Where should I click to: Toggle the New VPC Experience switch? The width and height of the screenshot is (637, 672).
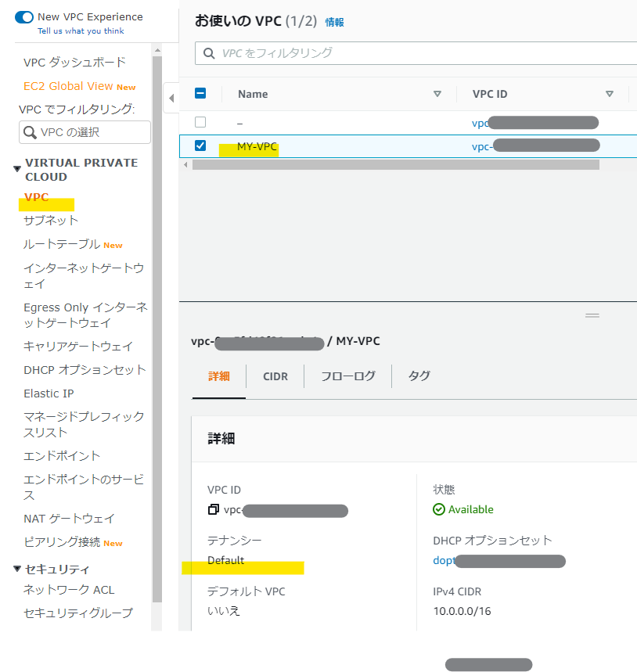[24, 17]
